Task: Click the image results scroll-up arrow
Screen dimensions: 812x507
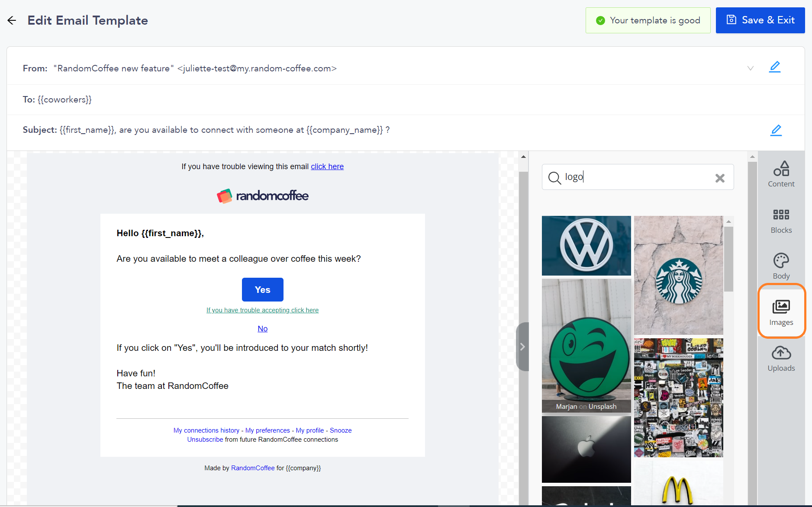Action: coord(729,221)
